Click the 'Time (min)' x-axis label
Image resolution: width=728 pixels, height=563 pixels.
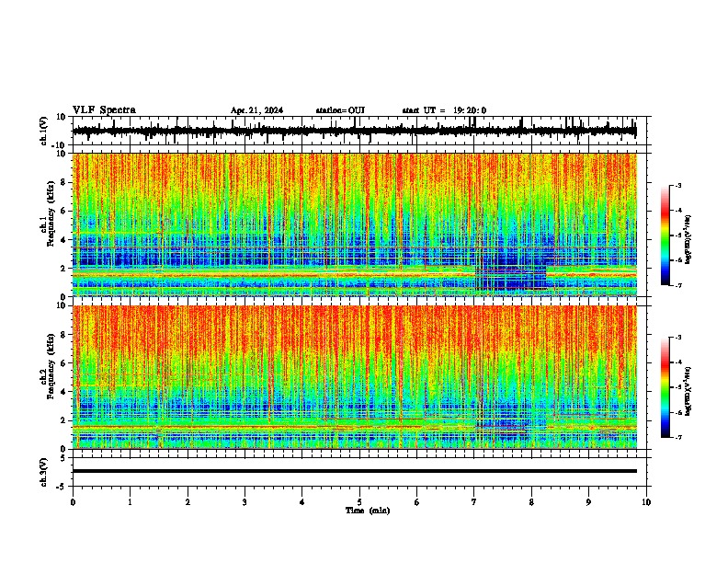coord(368,511)
